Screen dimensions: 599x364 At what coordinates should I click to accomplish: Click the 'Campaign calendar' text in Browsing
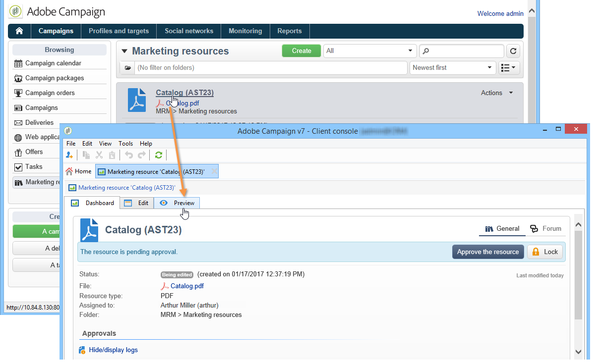[54, 63]
